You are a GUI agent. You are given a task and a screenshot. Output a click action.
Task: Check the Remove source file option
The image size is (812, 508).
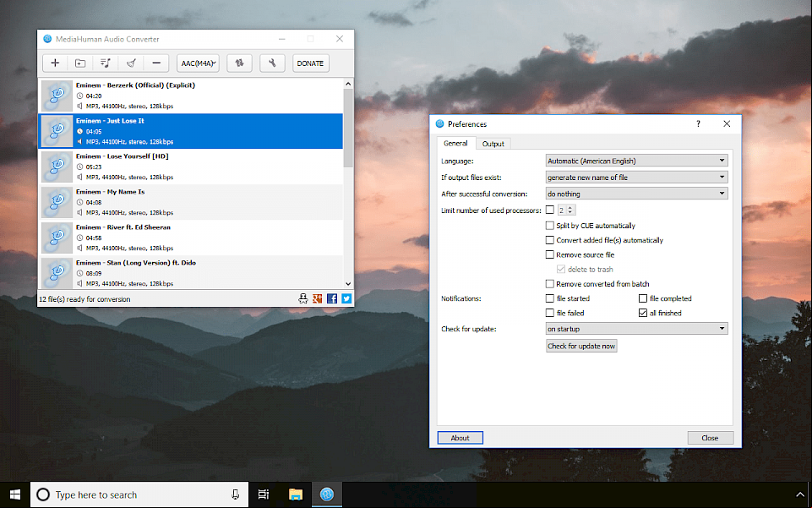point(550,254)
